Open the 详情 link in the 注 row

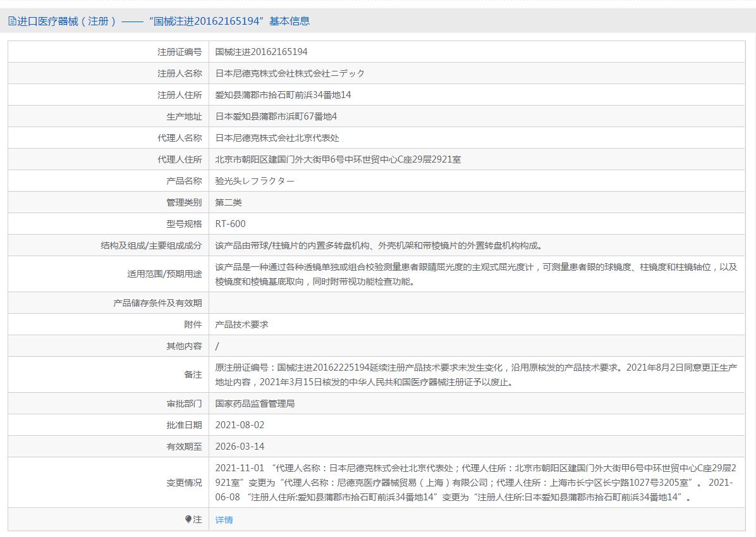(224, 520)
